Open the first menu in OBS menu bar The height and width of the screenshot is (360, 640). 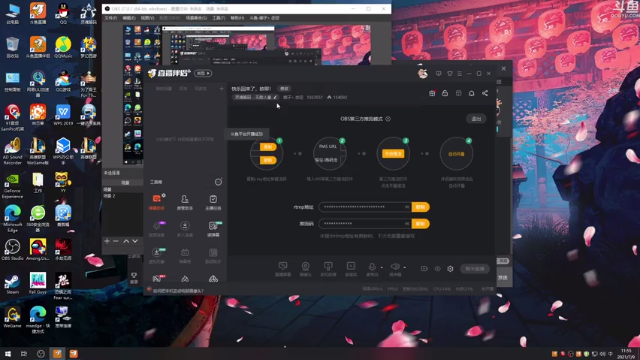click(x=111, y=18)
